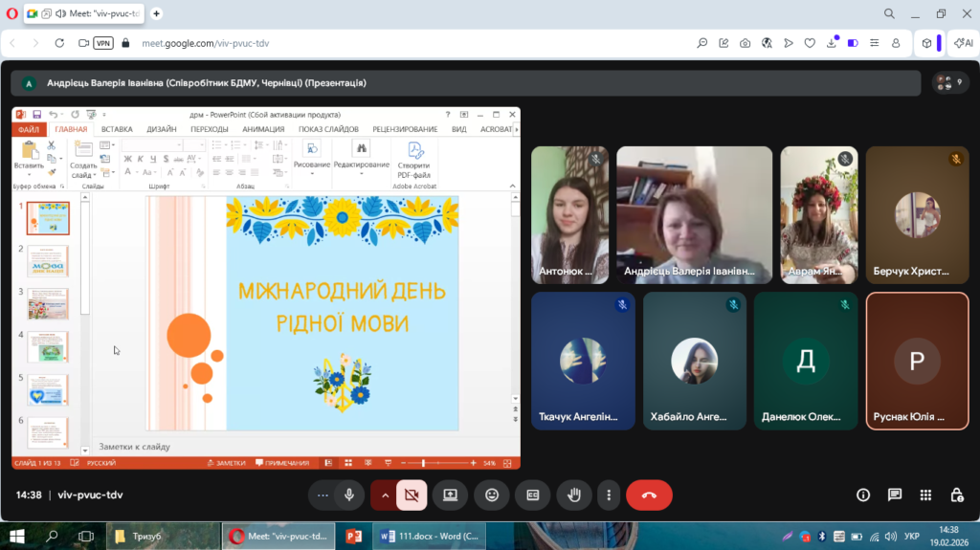The image size is (980, 550).
Task: Open the emoji reactions panel
Action: (x=492, y=495)
